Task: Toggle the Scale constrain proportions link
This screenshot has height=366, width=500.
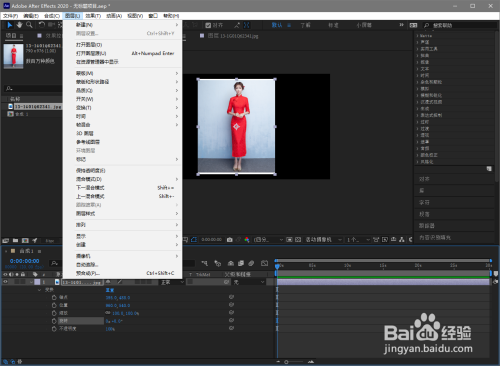Action: (108, 313)
